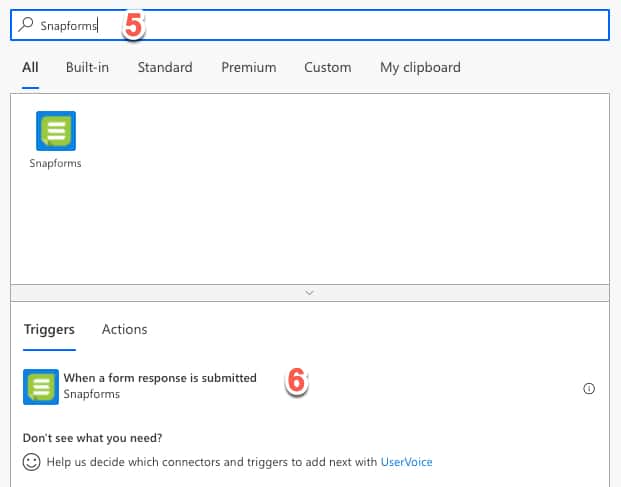Open info for the form response trigger

point(589,388)
